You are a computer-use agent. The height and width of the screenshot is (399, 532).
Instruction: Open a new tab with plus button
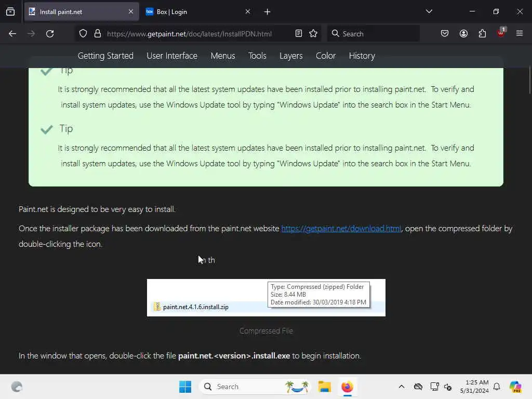[x=268, y=12]
